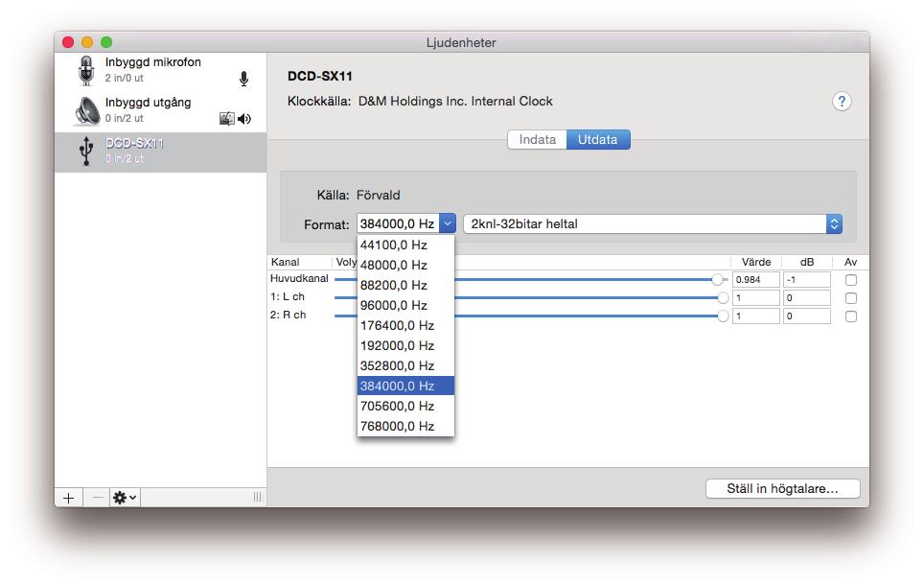
Task: Click the Källa: Förvald text
Action: 358,196
